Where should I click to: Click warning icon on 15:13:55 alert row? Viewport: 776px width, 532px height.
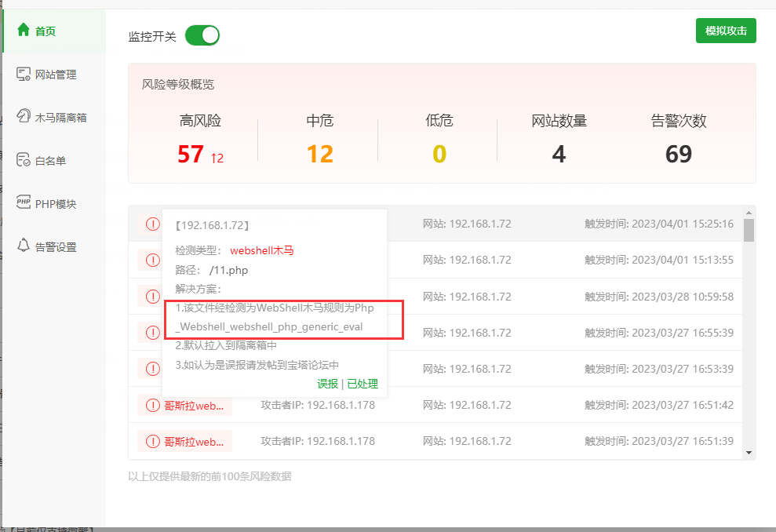click(x=153, y=261)
